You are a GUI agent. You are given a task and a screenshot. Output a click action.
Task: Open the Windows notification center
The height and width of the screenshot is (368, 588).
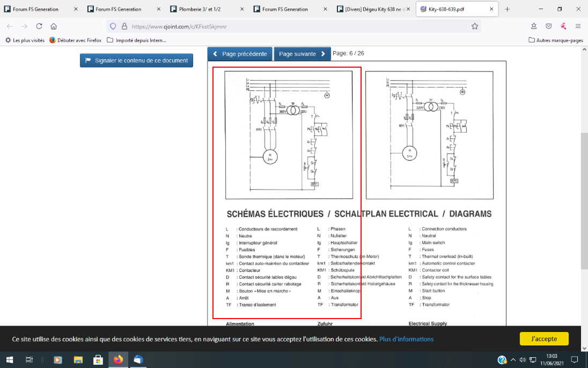point(574,360)
